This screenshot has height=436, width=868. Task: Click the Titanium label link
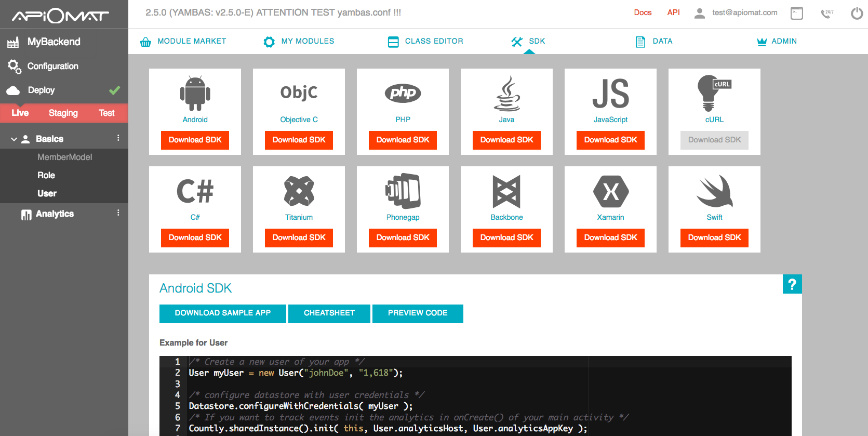(299, 217)
